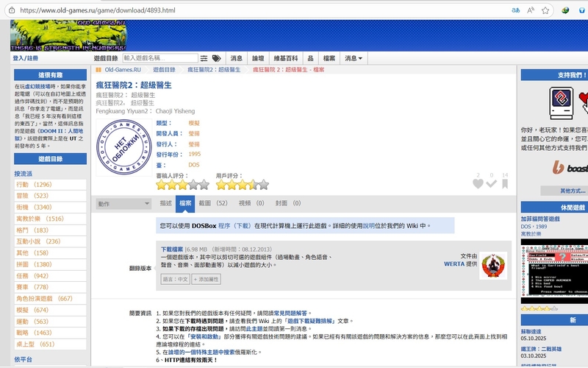Click the 常見問題解答 link
The height and width of the screenshot is (368, 588).
pos(290,314)
